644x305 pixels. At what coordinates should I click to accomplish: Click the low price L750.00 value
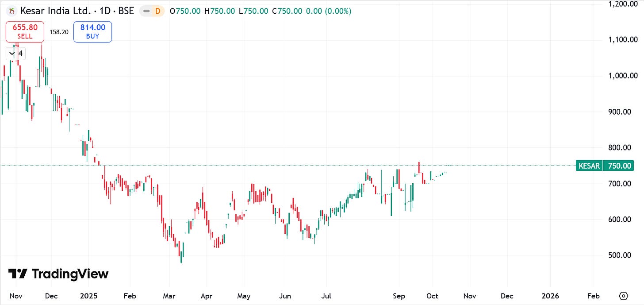[x=253, y=11]
